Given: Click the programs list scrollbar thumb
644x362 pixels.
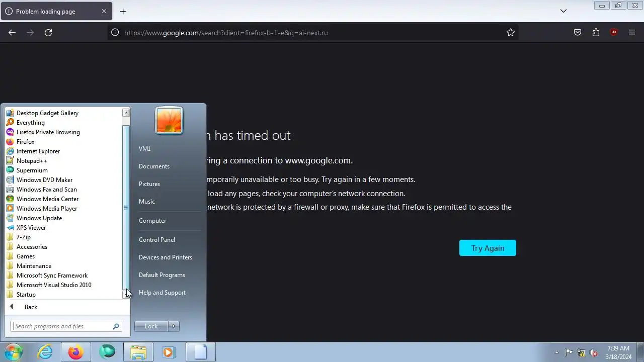Looking at the screenshot, I should pos(126,208).
